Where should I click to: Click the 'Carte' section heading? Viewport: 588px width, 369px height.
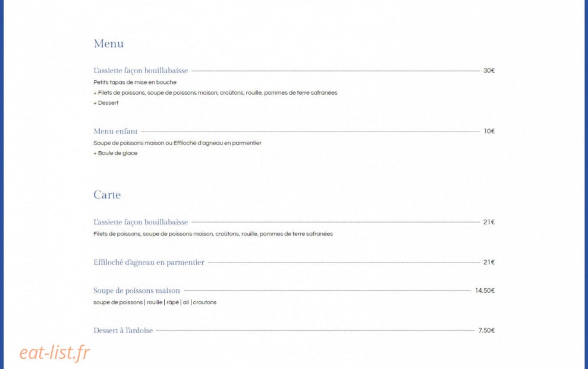[107, 195]
